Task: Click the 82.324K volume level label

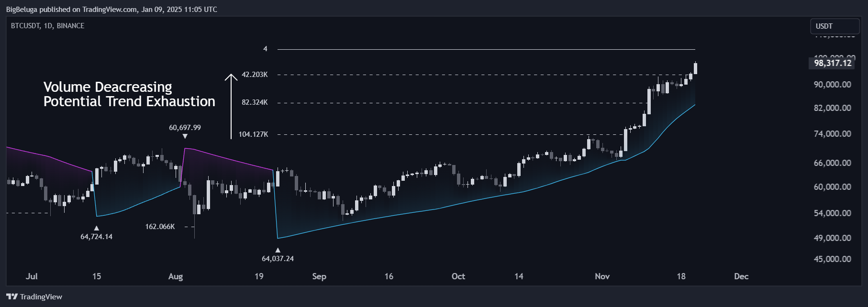Action: 255,102
